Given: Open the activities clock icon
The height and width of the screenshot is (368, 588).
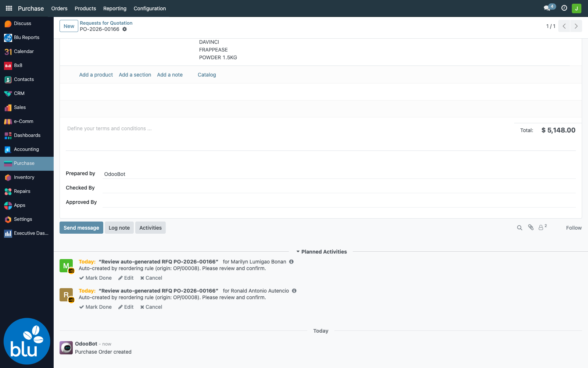Looking at the screenshot, I should pos(564,8).
